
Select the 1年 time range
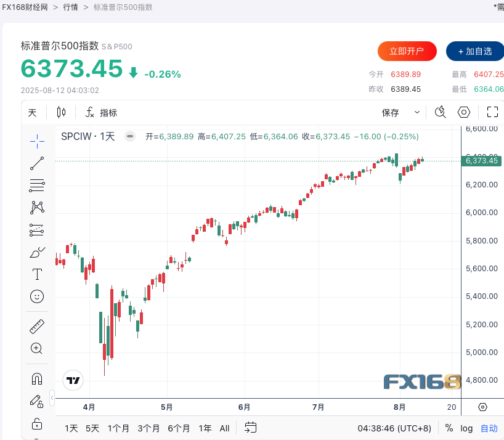tap(205, 428)
